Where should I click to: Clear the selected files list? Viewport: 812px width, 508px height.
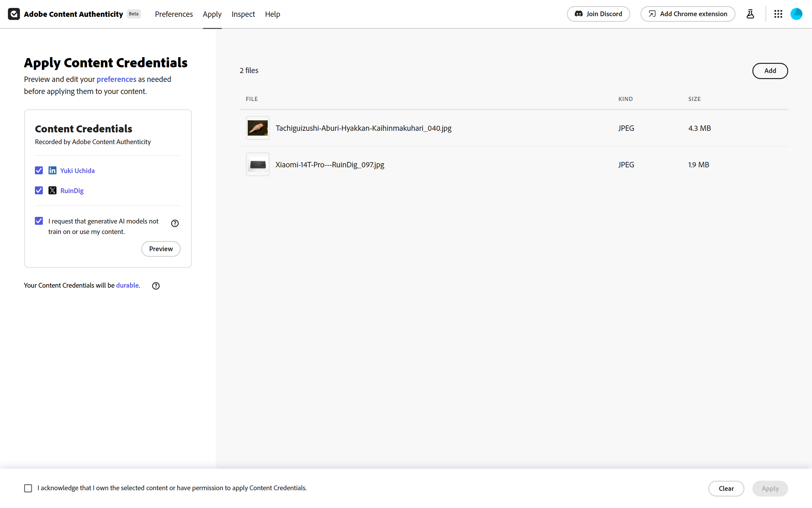[726, 489]
